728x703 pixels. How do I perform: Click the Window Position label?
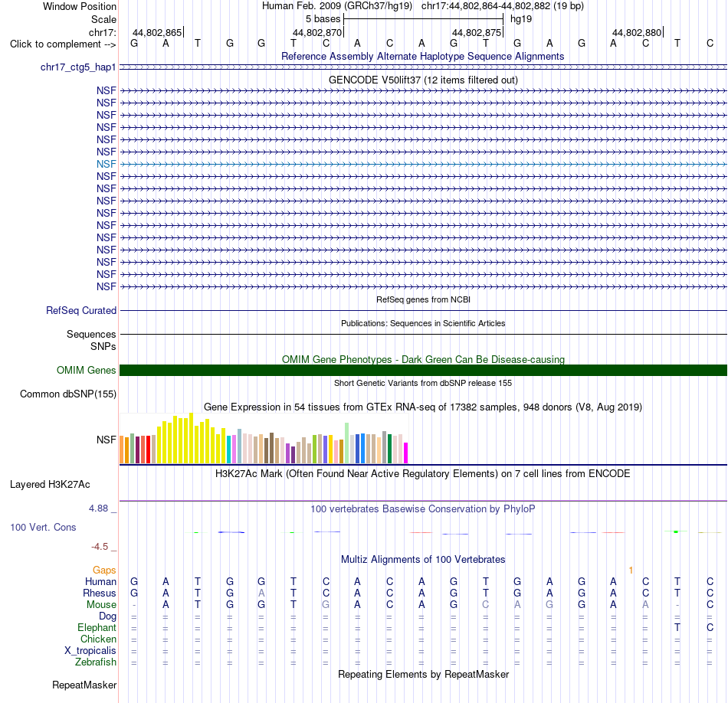pyautogui.click(x=80, y=6)
